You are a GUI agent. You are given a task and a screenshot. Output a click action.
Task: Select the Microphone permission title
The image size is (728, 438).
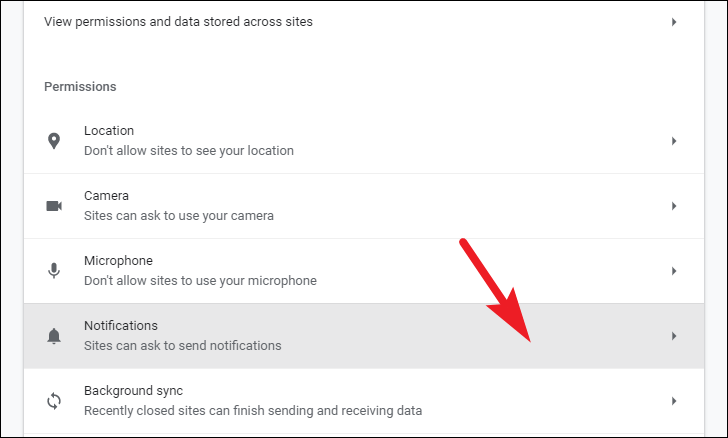(118, 261)
